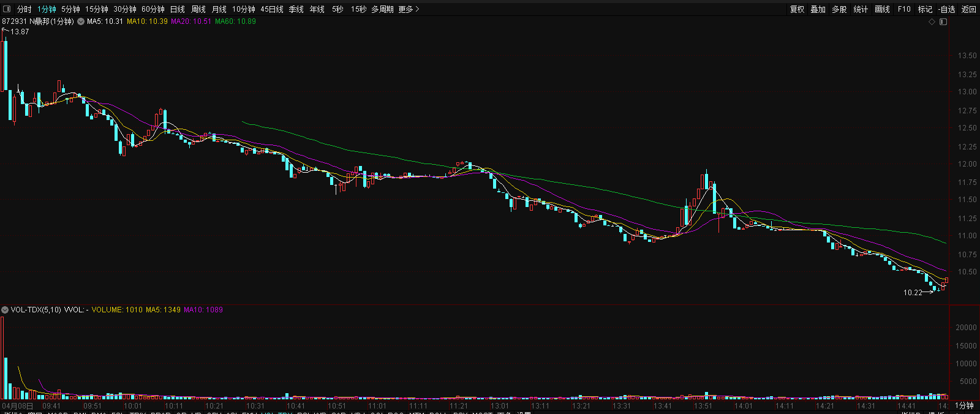Open F10 company information
Viewport: 980px width, 414px height.
tap(904, 9)
